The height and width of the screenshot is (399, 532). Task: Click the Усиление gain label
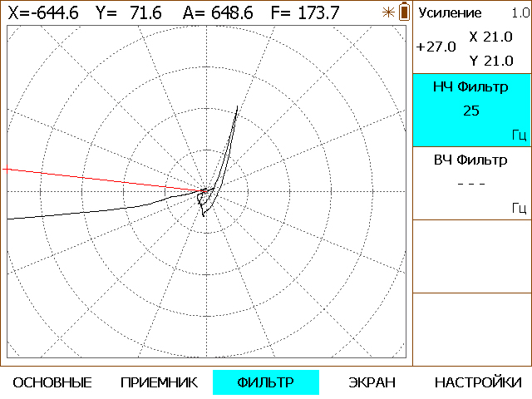click(450, 13)
